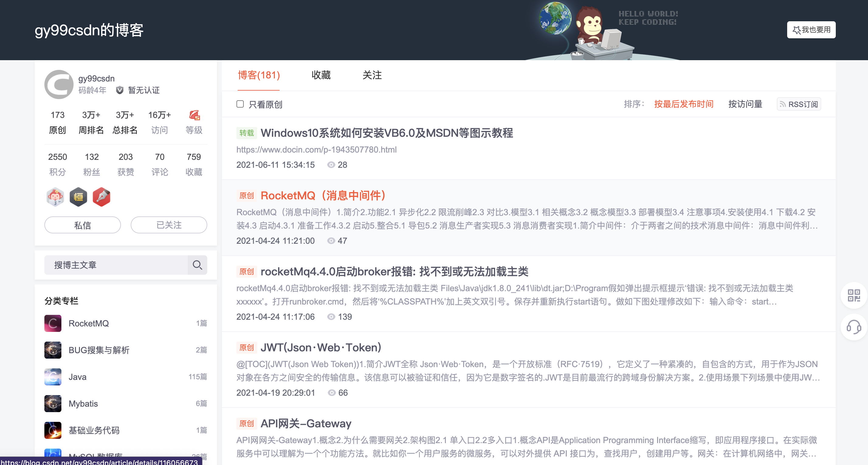This screenshot has height=465, width=868.
Task: Click the 私信 button
Action: (83, 225)
